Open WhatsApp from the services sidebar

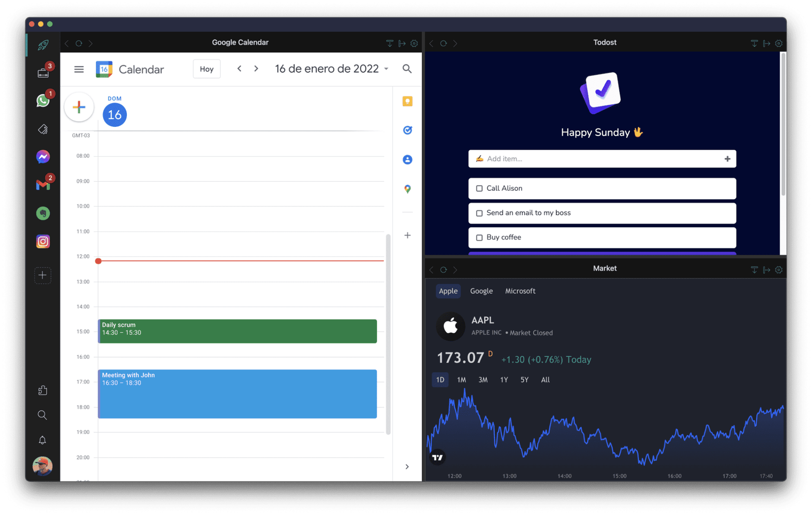pyautogui.click(x=43, y=100)
